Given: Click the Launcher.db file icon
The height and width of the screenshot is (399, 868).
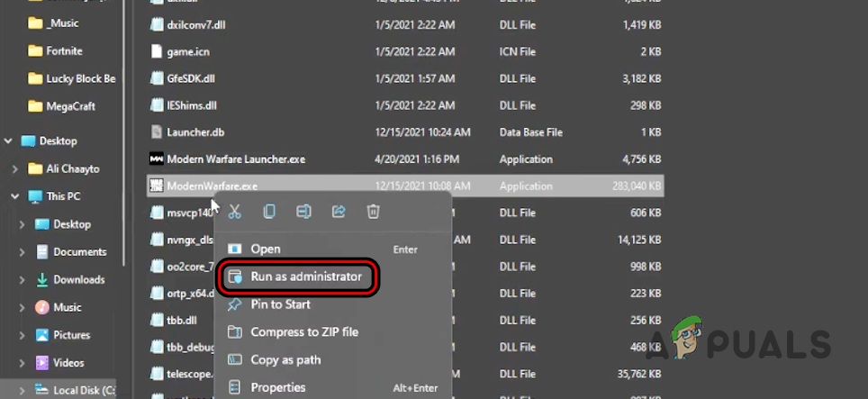Looking at the screenshot, I should (x=157, y=132).
